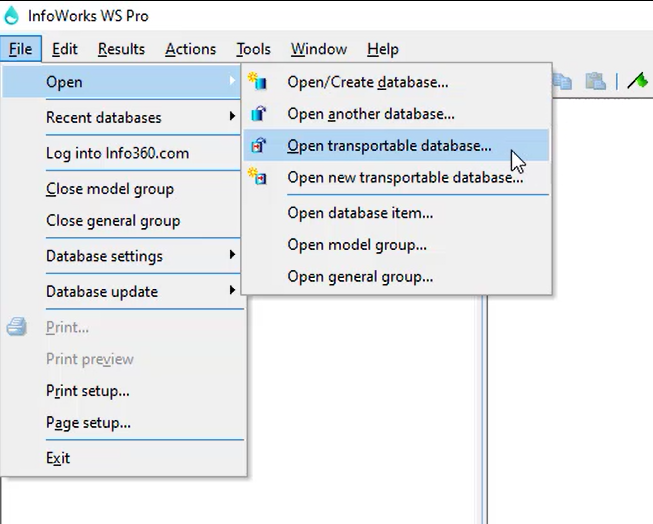Expand the Open submenu arrow
Image resolution: width=653 pixels, height=524 pixels.
tap(232, 80)
